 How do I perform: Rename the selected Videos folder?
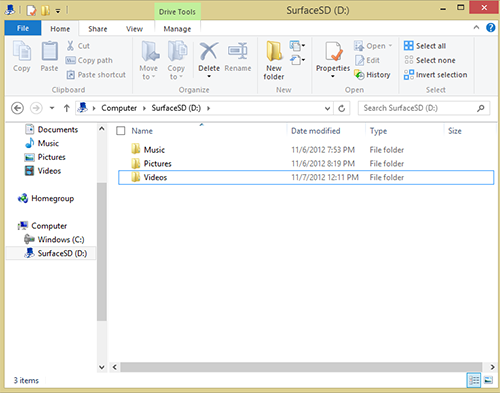[238, 57]
